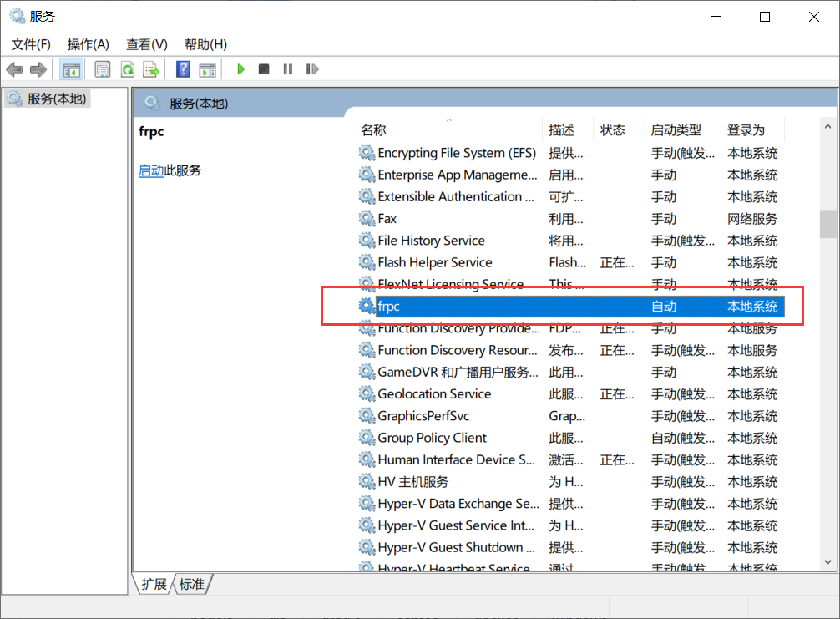Click gear icon beside GraphicsPerfSvc
This screenshot has width=840, height=619.
367,416
